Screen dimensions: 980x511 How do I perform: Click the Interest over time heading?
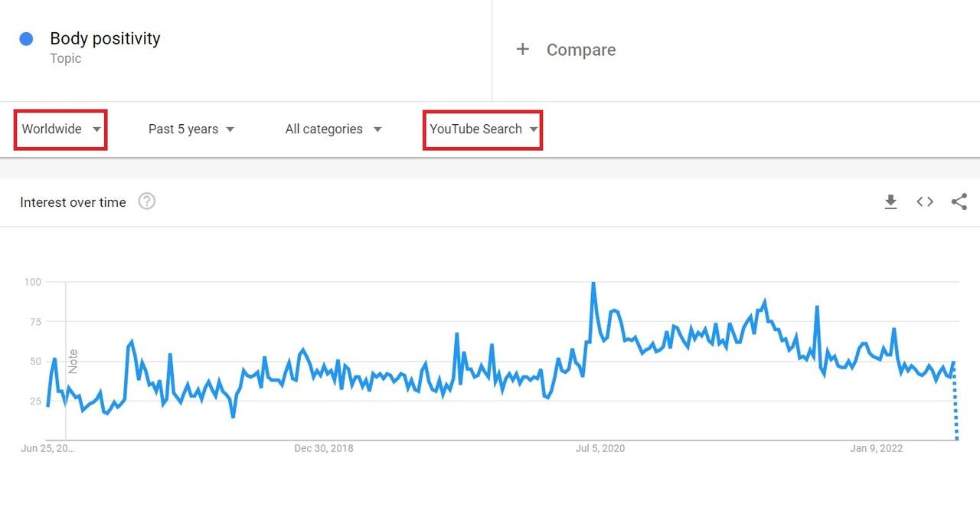[73, 202]
